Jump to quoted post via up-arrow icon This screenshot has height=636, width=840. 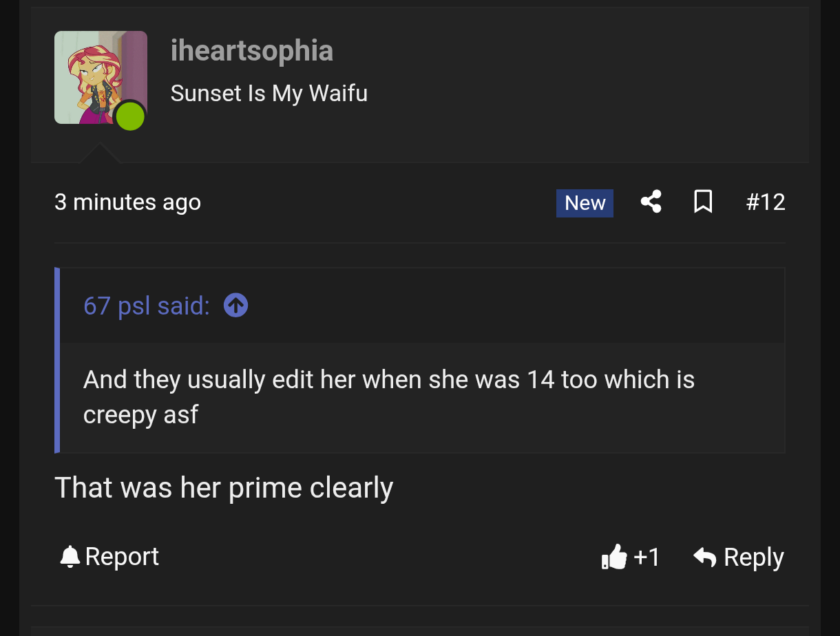(235, 305)
